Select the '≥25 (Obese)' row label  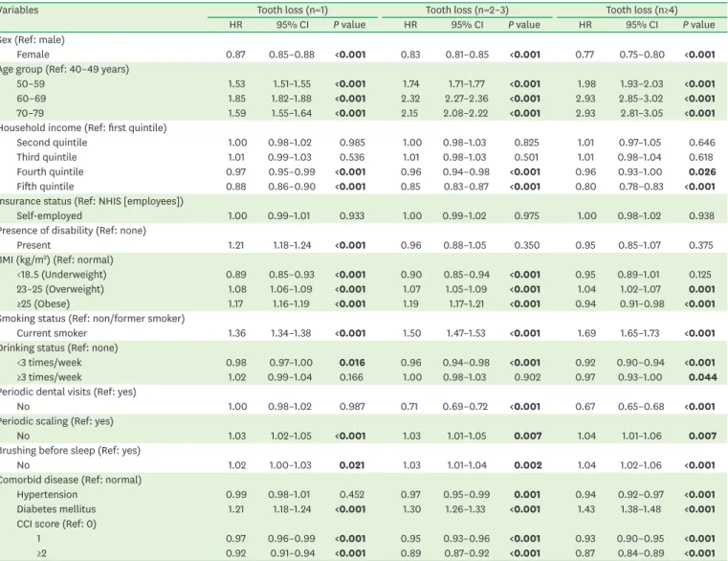point(43,303)
